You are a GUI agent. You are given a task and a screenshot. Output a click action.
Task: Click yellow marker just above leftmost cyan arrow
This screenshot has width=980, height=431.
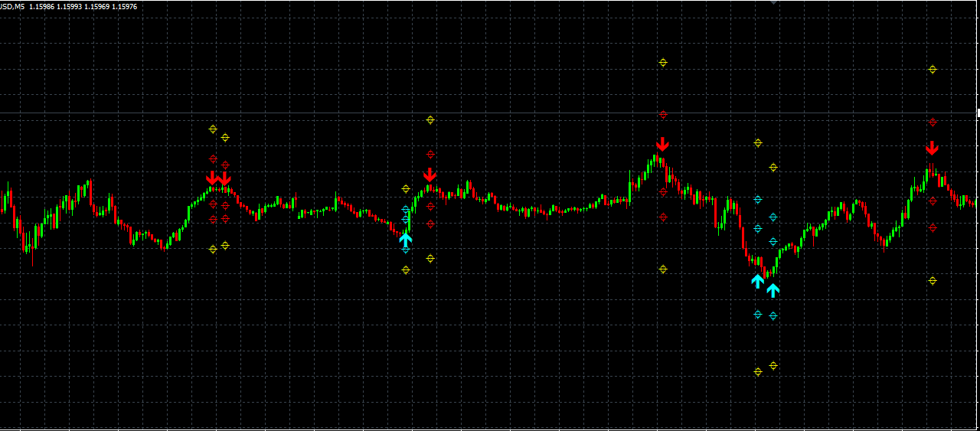click(406, 189)
